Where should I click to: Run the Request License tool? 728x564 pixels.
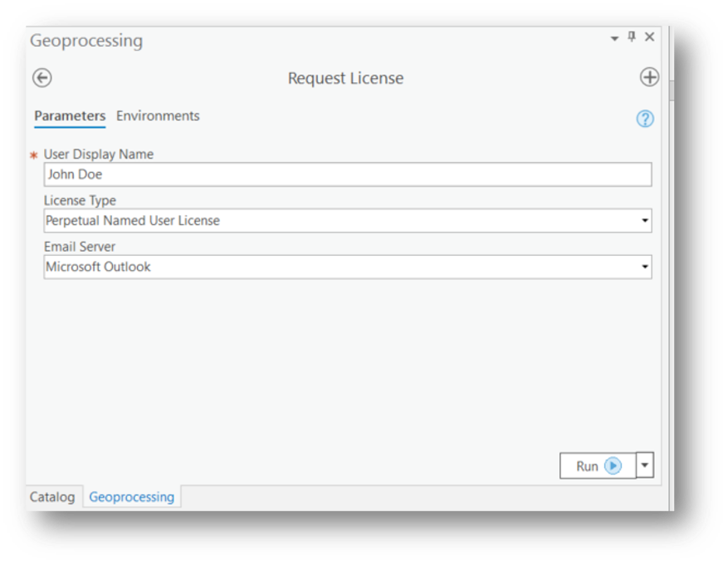click(x=598, y=466)
